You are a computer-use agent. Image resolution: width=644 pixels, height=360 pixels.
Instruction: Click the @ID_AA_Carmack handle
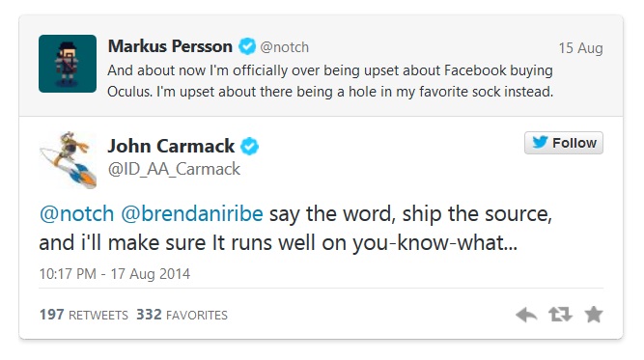point(174,169)
